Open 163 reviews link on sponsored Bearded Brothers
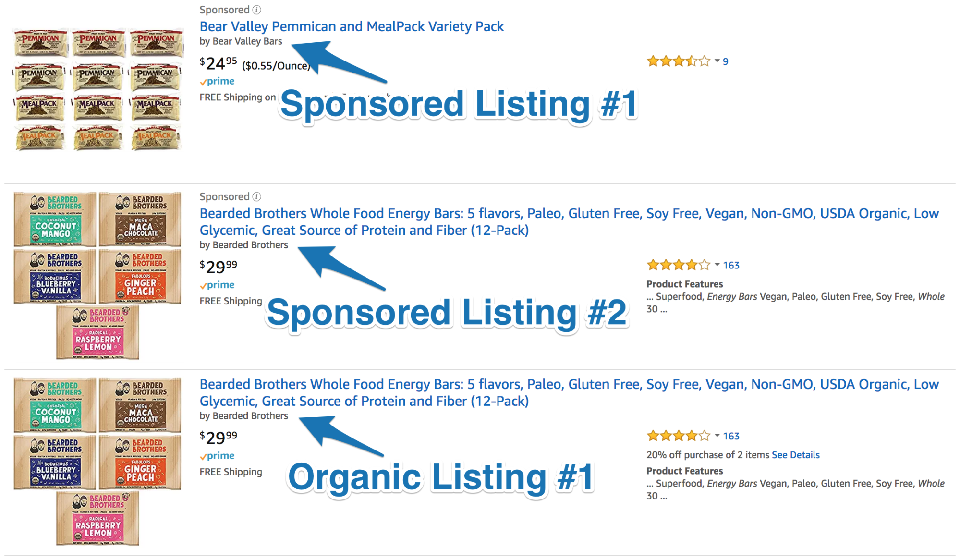Image resolution: width=960 pixels, height=560 pixels. click(731, 265)
